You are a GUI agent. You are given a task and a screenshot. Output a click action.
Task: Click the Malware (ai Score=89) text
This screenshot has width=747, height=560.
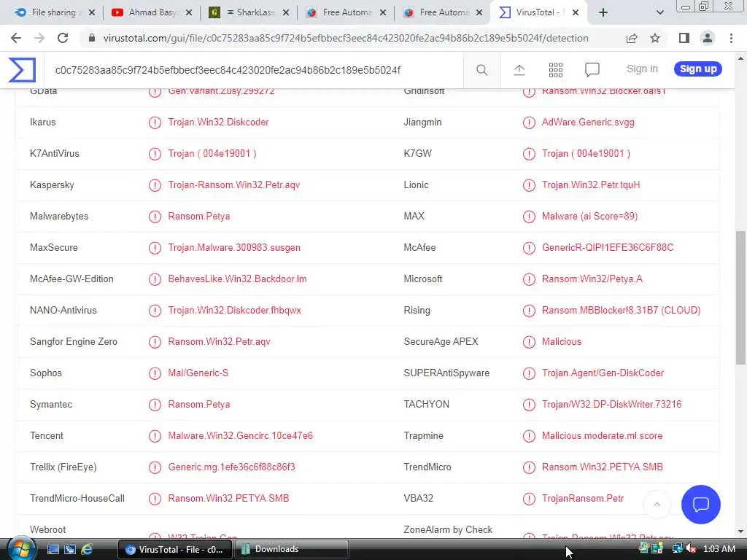coord(589,216)
